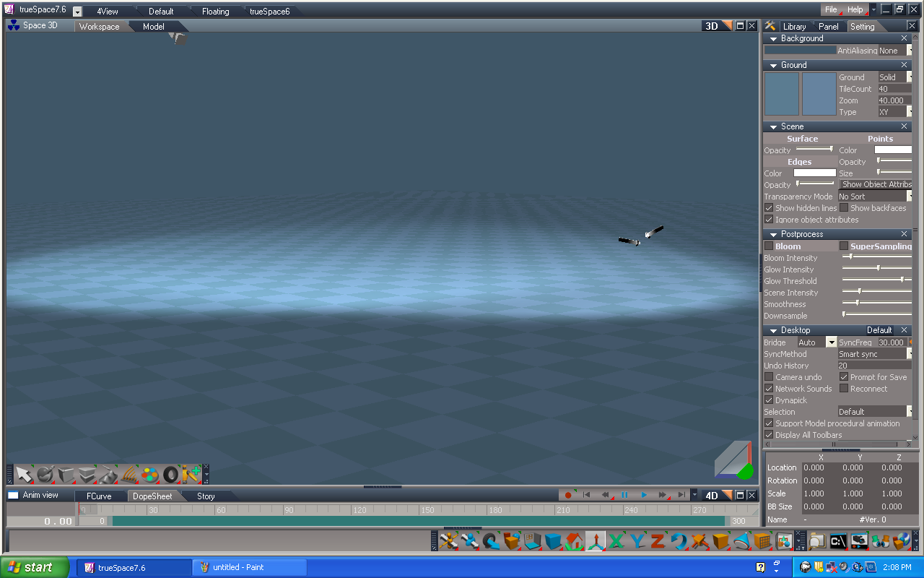Screen dimensions: 924x578
Task: Select the Object selection arrow tool
Action: click(x=24, y=475)
